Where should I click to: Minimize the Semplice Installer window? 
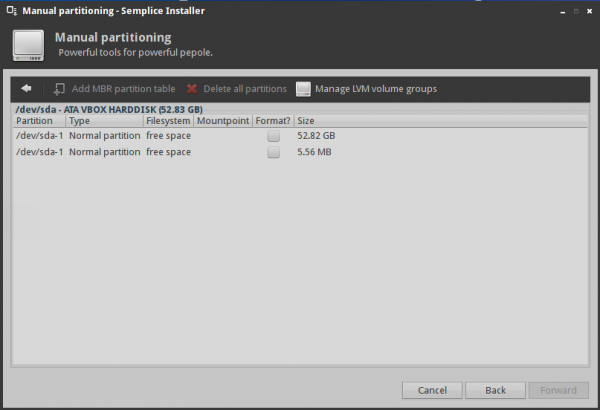click(562, 12)
